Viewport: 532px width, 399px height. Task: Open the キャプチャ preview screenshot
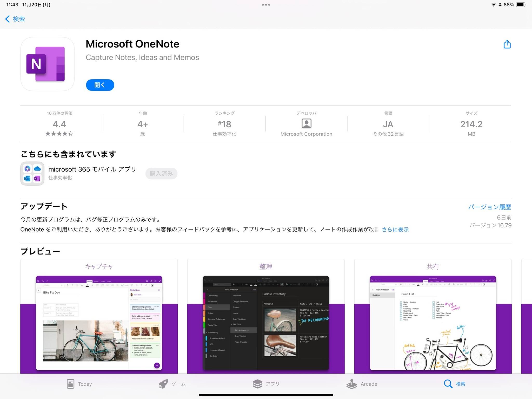pyautogui.click(x=99, y=316)
